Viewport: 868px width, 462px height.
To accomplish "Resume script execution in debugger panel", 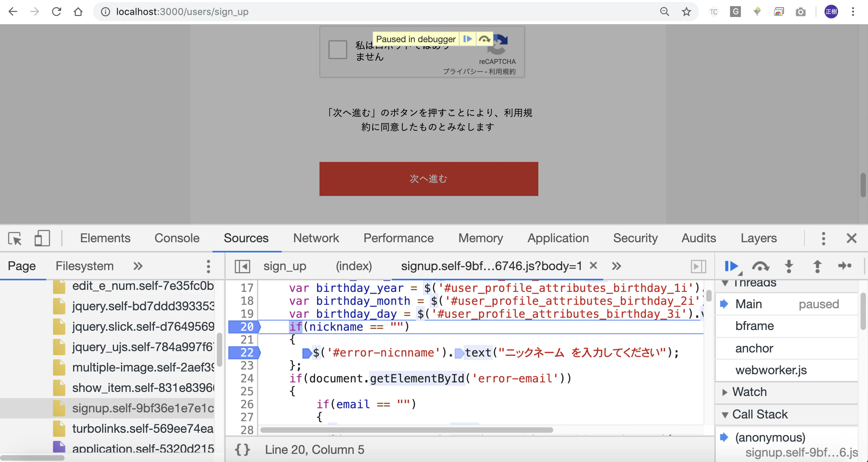I will [x=731, y=266].
